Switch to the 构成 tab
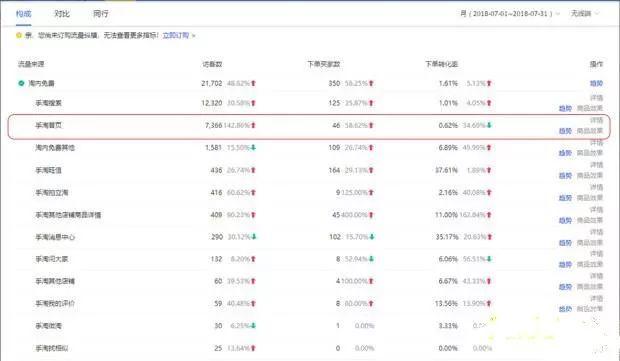 23,14
